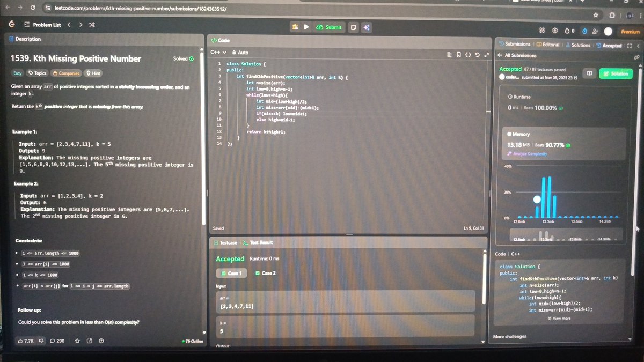Adjust the memory distribution range slider
Viewport: 644px width, 362px height.
(x=566, y=235)
